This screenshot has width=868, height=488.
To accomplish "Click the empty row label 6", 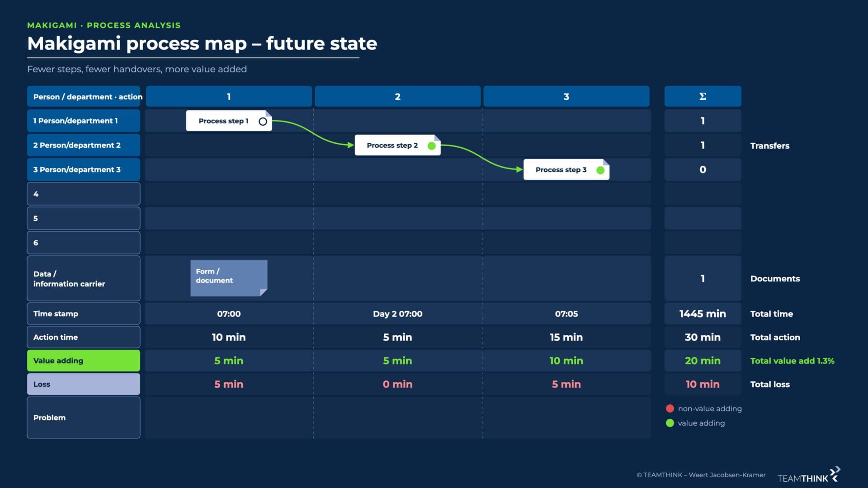I will (84, 243).
